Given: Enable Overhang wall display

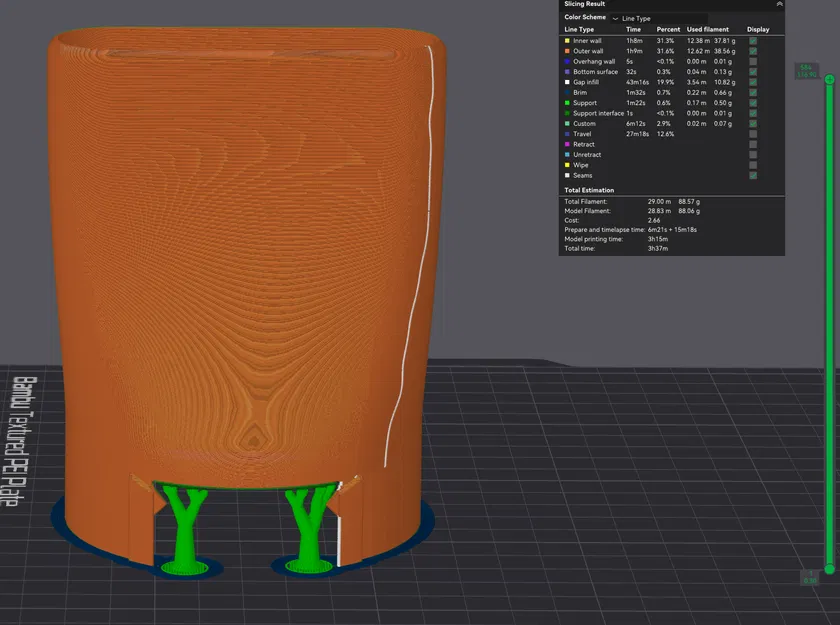Looking at the screenshot, I should [753, 61].
